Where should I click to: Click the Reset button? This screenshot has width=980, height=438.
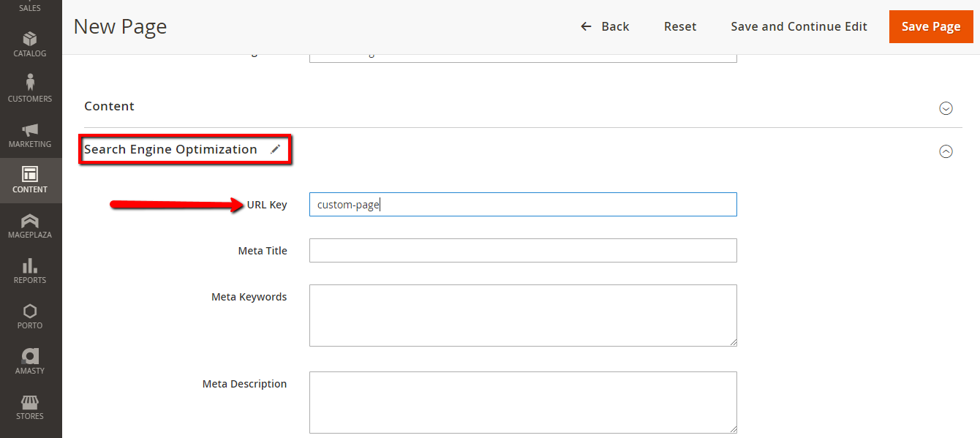point(680,26)
